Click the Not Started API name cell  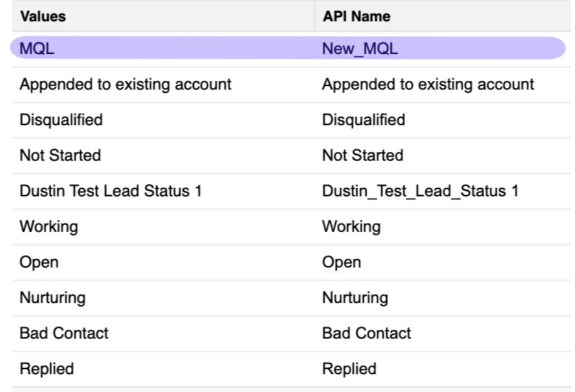[363, 155]
